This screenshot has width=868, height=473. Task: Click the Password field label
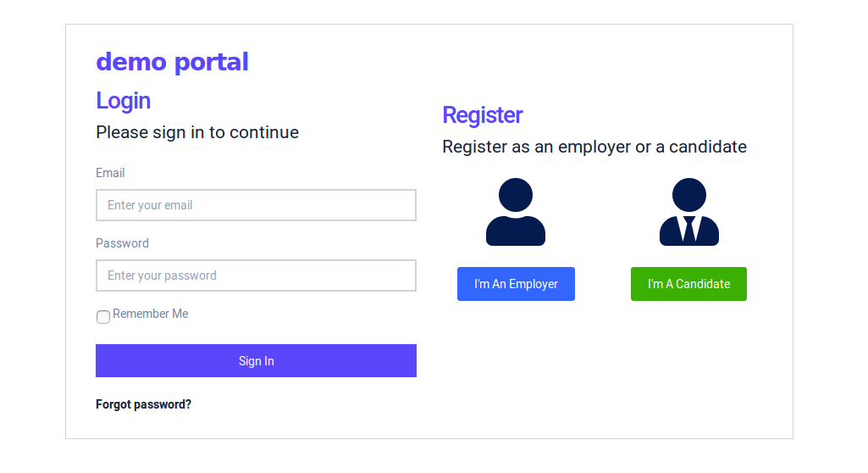point(122,243)
